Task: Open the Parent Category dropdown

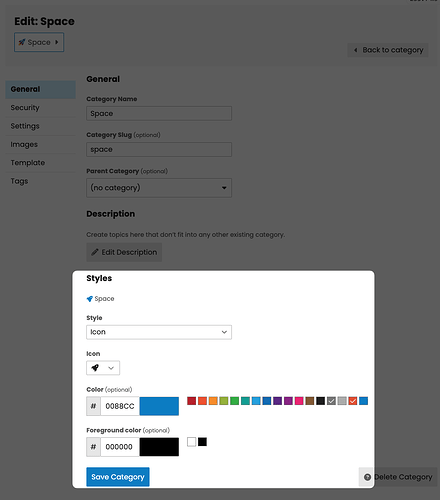Action: [159, 188]
